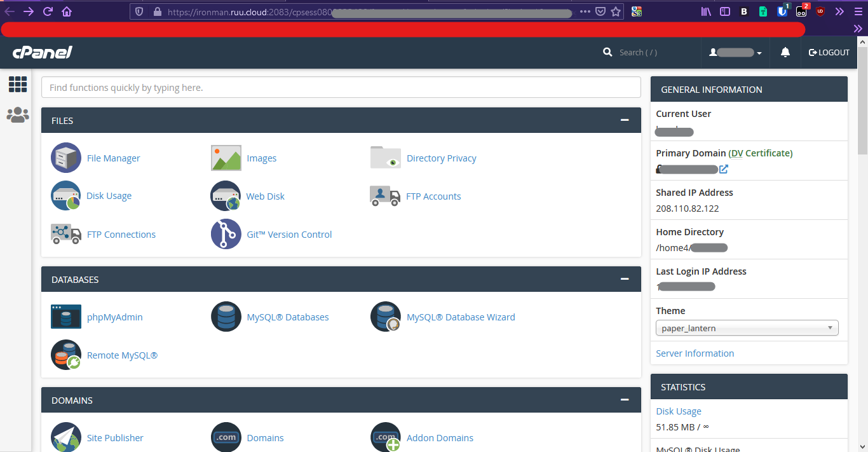Image resolution: width=868 pixels, height=452 pixels.
Task: Open Addon Domains
Action: click(x=440, y=438)
